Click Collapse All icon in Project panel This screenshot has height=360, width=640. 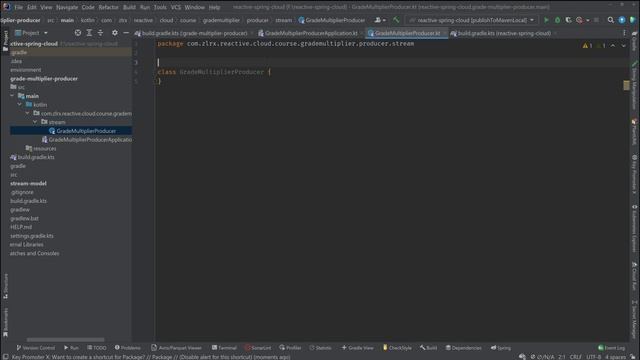click(x=100, y=33)
